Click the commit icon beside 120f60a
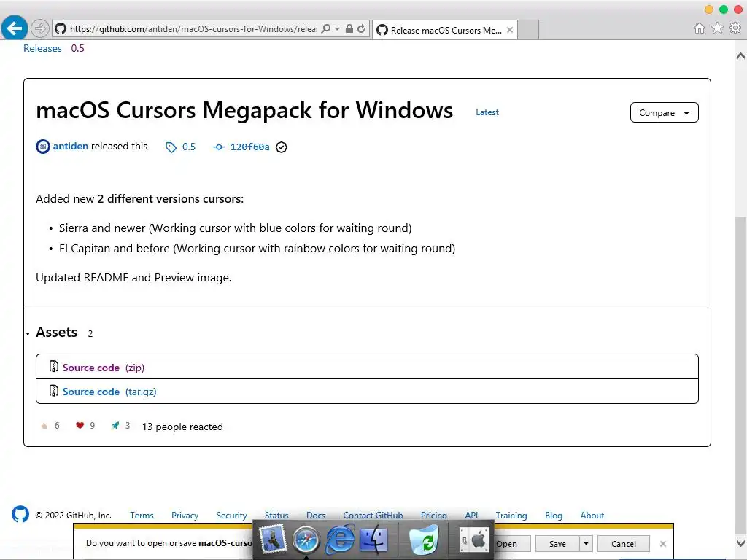 point(219,147)
